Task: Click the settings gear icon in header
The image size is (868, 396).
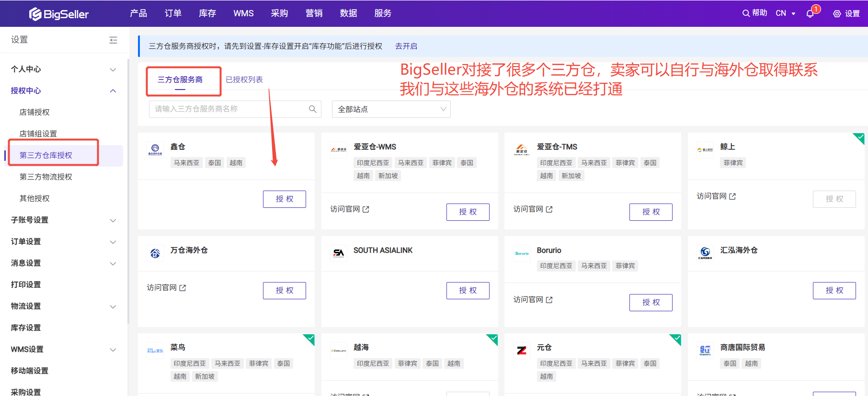Action: (x=837, y=14)
